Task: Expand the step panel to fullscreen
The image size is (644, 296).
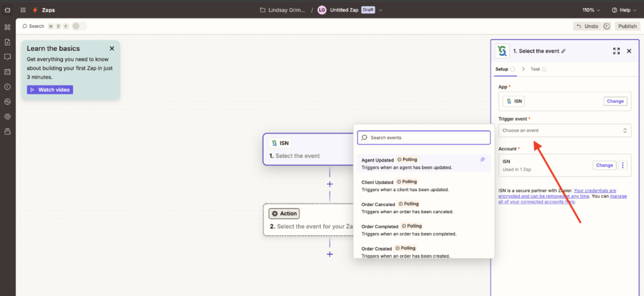Action: pyautogui.click(x=616, y=51)
